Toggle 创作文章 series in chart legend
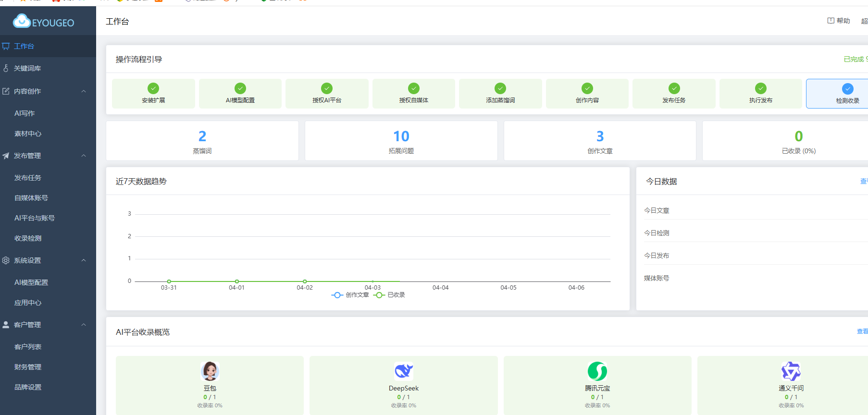Image resolution: width=868 pixels, height=415 pixels. (x=350, y=295)
